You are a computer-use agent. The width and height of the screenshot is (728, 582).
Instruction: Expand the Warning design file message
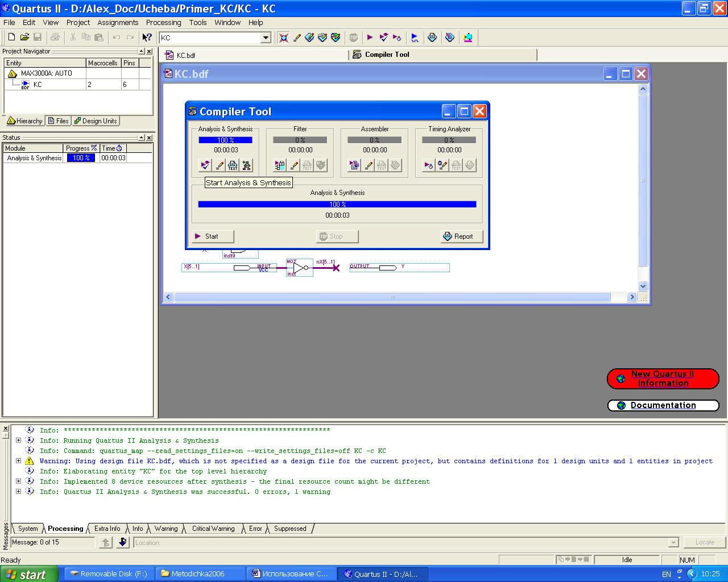tap(18, 460)
